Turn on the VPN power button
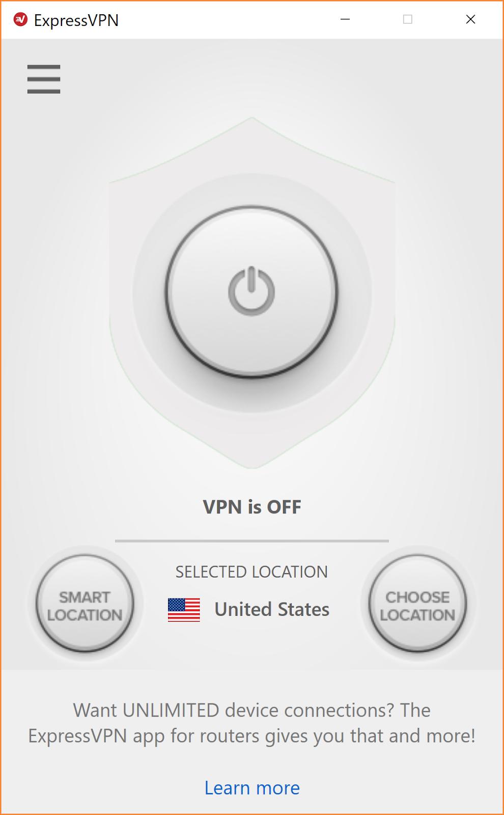The image size is (504, 815). [251, 292]
